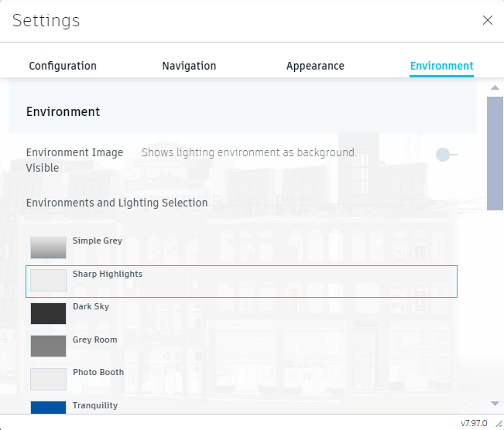Choose the Dark Sky environment label
This screenshot has width=504, height=430.
(91, 307)
